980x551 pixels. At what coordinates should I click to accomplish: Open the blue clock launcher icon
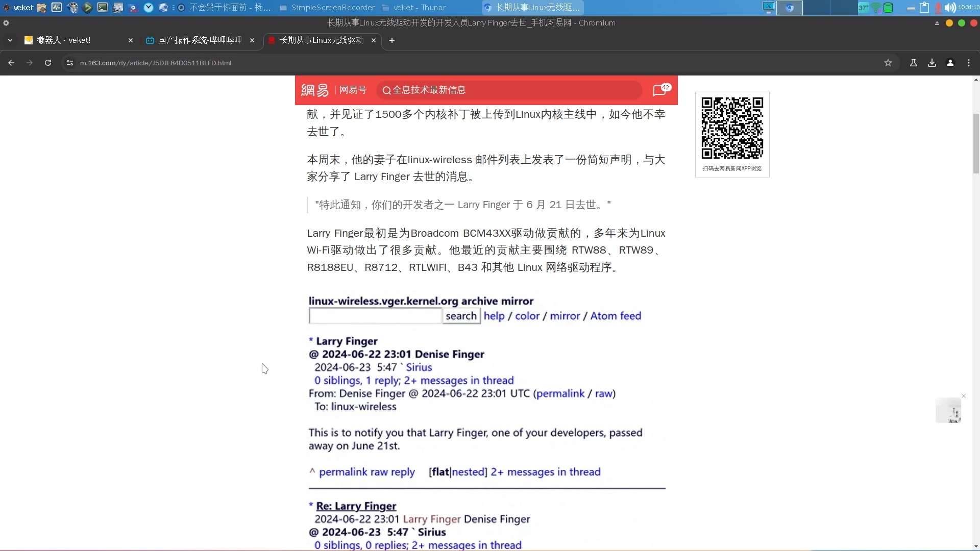(149, 7)
